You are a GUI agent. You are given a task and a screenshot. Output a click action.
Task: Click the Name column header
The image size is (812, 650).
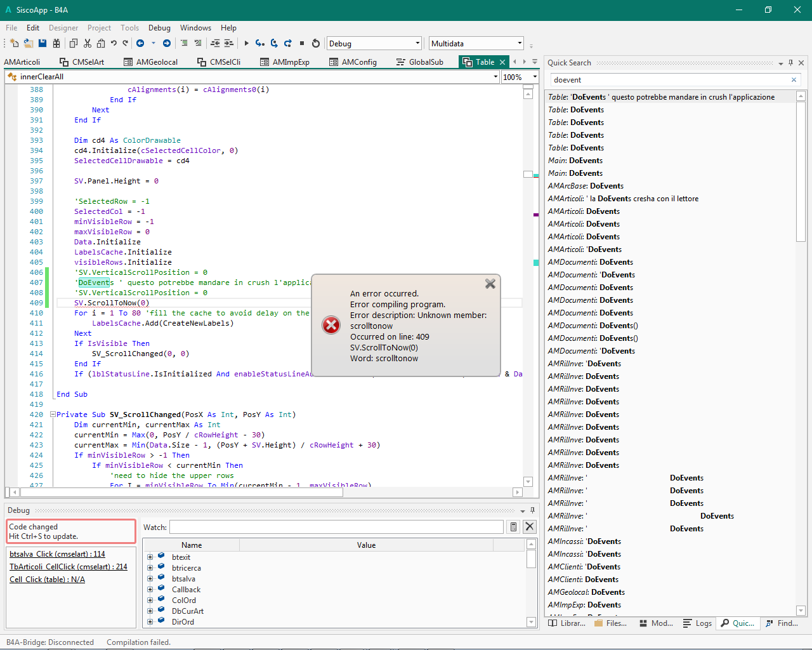pos(192,545)
